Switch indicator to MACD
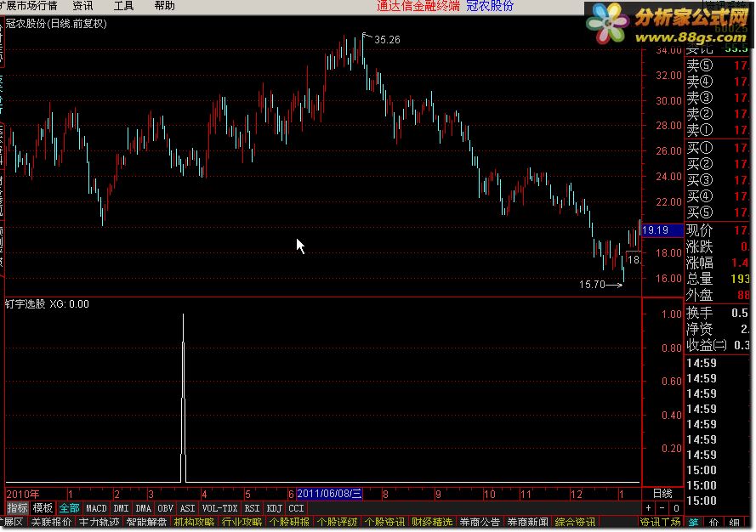 pyautogui.click(x=96, y=508)
